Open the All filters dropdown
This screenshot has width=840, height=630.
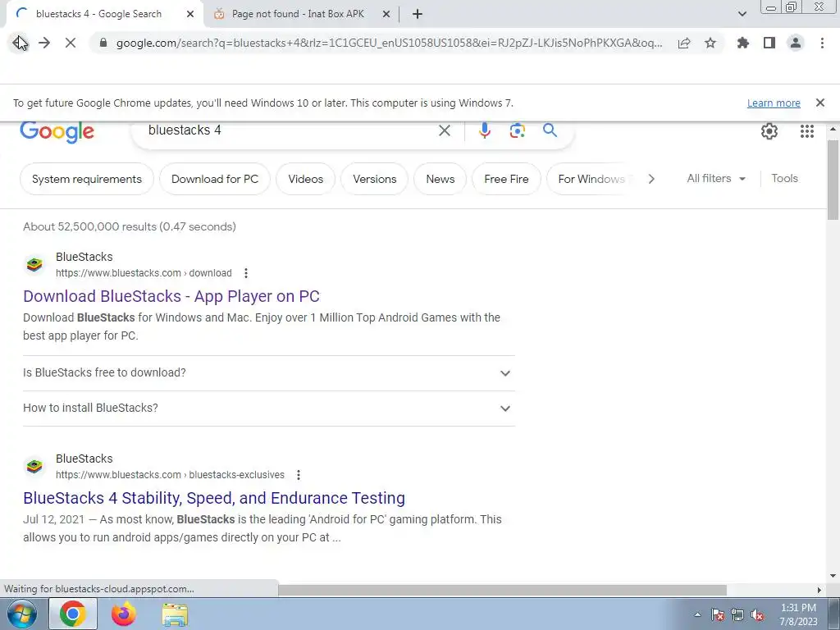pyautogui.click(x=716, y=178)
